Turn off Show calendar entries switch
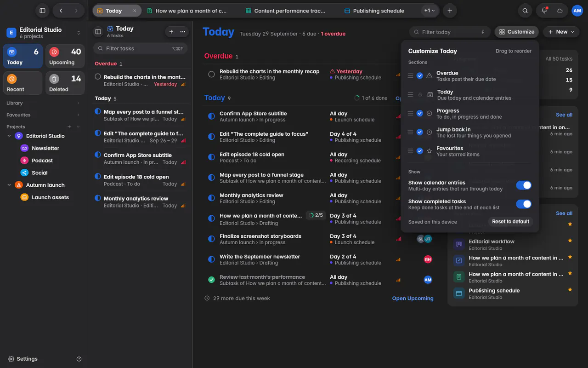 (524, 185)
